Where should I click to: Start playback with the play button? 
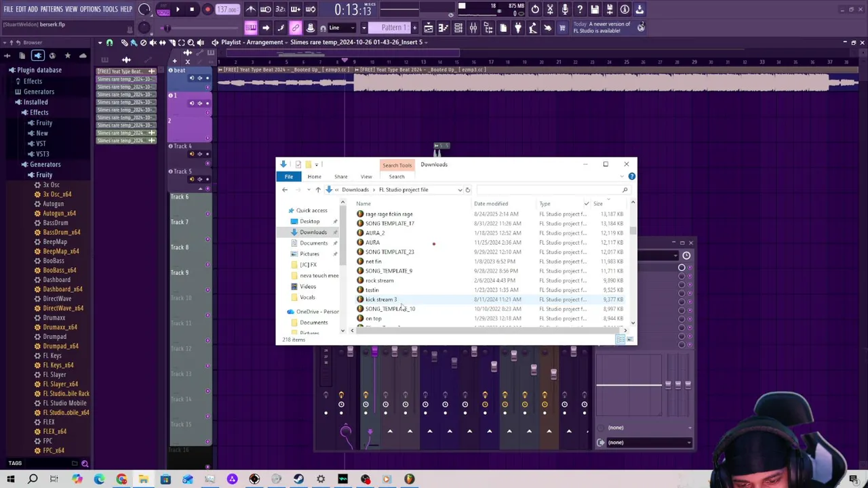(x=178, y=9)
